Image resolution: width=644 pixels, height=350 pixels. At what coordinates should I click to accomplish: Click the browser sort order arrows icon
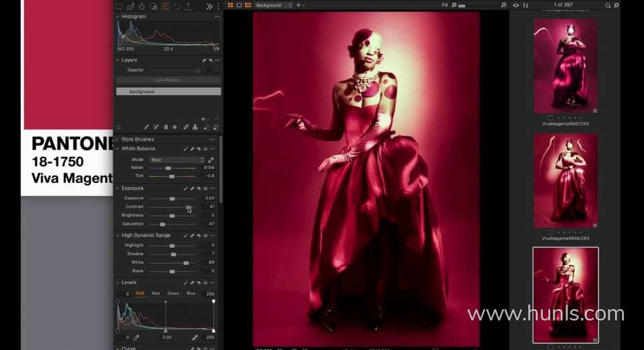(x=525, y=5)
